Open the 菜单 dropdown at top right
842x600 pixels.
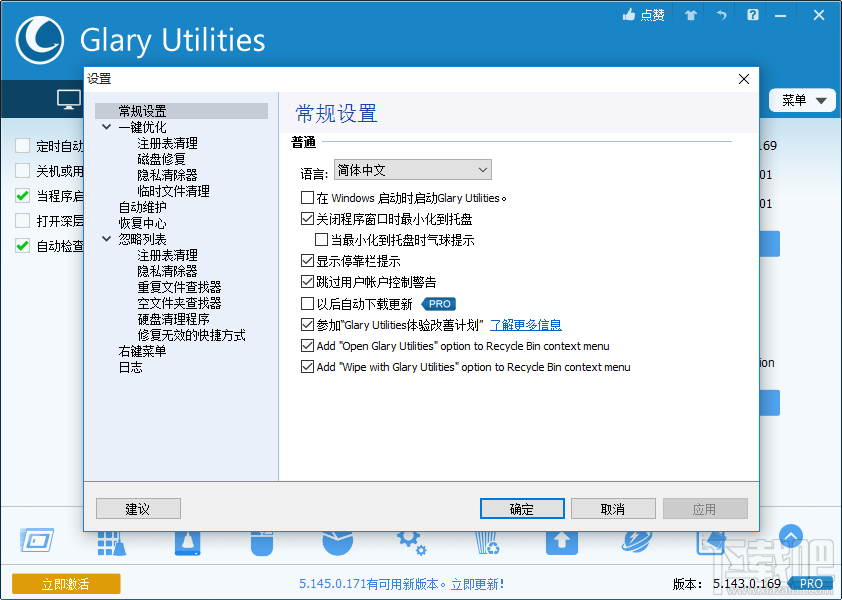click(803, 100)
